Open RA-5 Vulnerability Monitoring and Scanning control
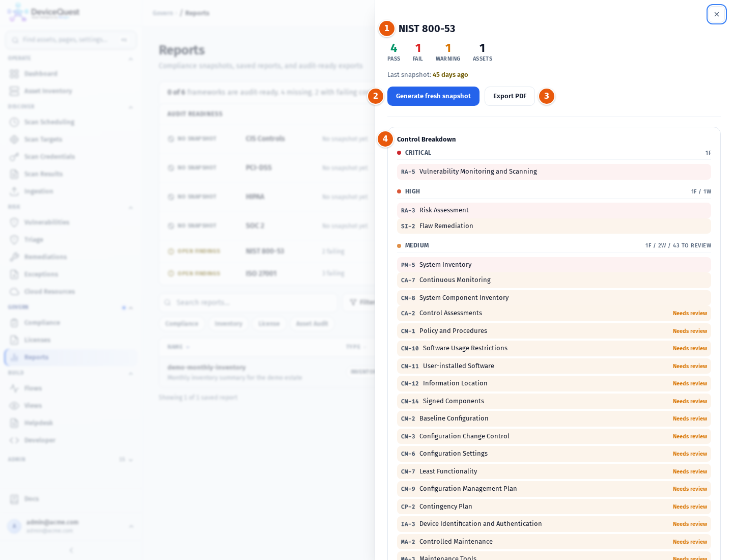 point(554,172)
